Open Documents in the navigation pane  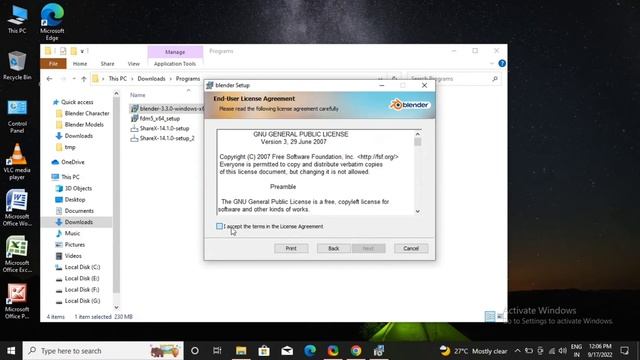tap(74, 211)
